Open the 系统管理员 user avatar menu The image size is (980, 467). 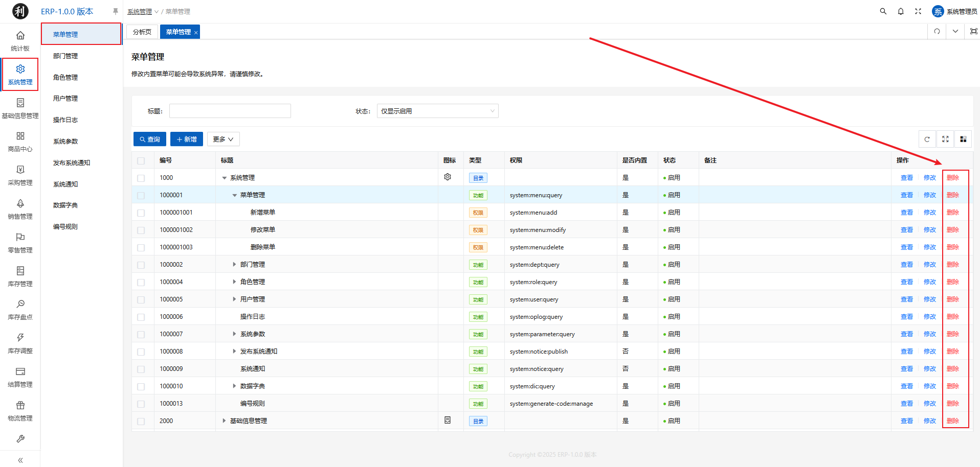pos(954,11)
